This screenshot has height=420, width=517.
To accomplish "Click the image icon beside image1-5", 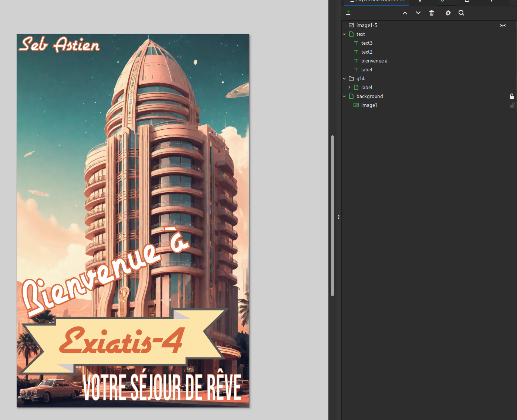I will (351, 25).
